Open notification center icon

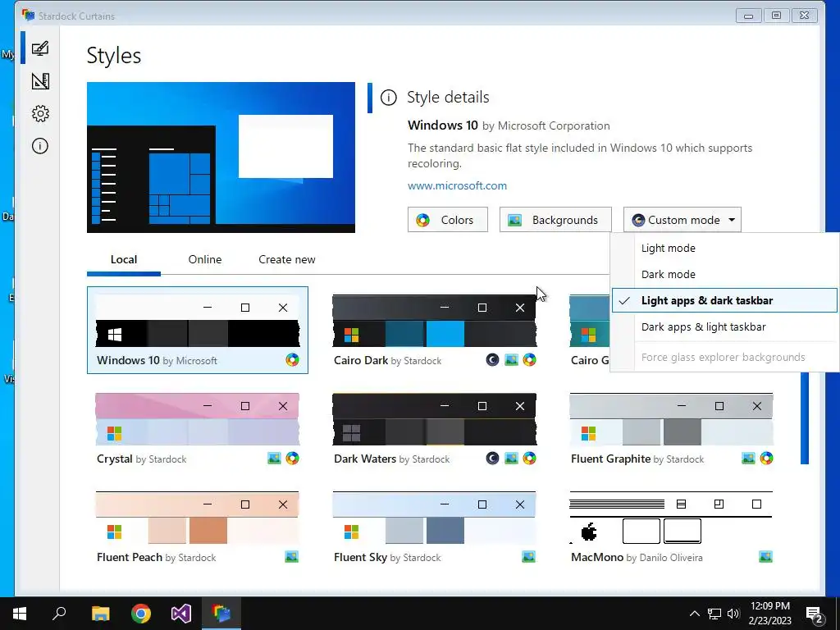[815, 614]
